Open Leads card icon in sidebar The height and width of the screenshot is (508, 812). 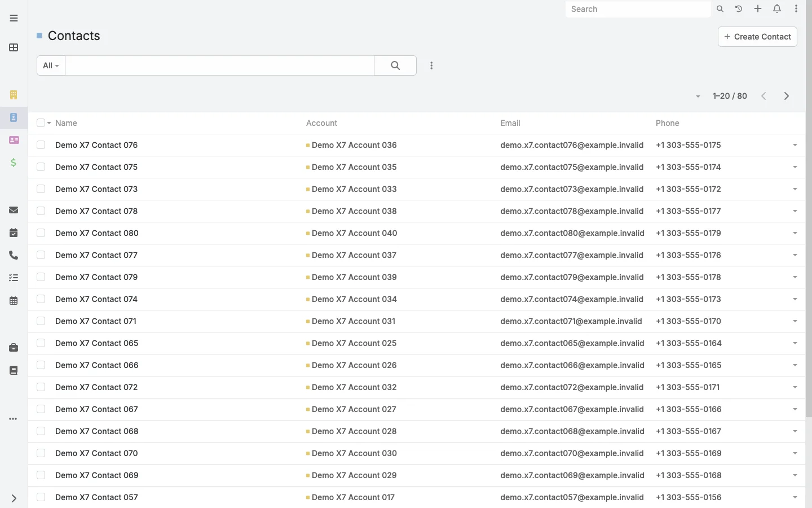(14, 140)
